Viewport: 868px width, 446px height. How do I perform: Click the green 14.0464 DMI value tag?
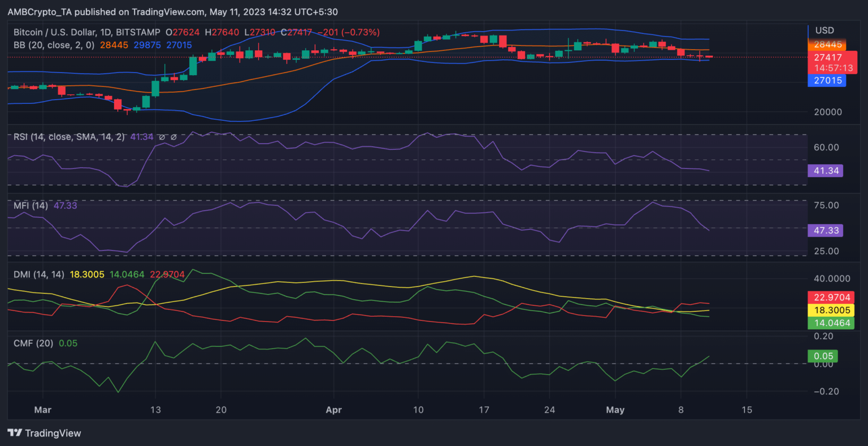(831, 323)
